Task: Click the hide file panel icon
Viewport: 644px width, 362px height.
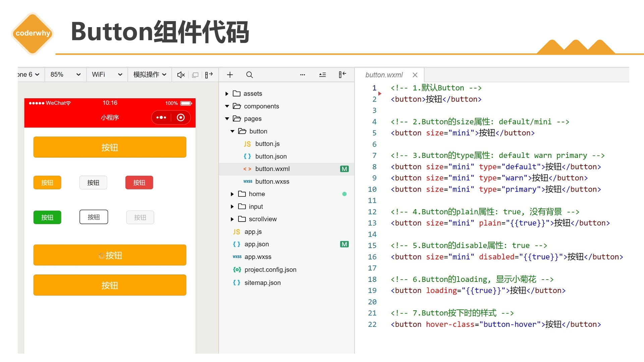Action: click(342, 74)
